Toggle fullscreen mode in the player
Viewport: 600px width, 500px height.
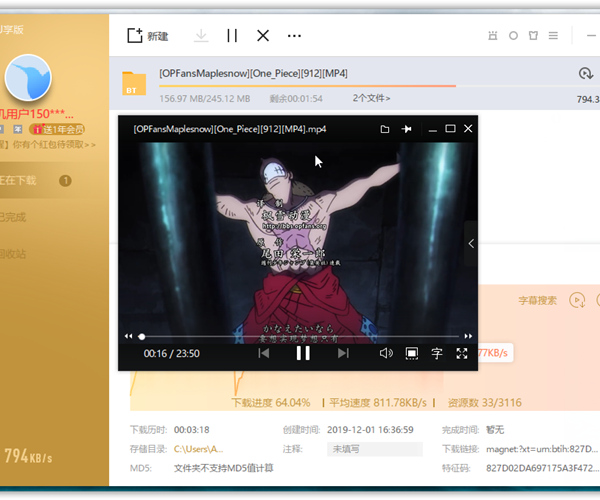tap(462, 353)
